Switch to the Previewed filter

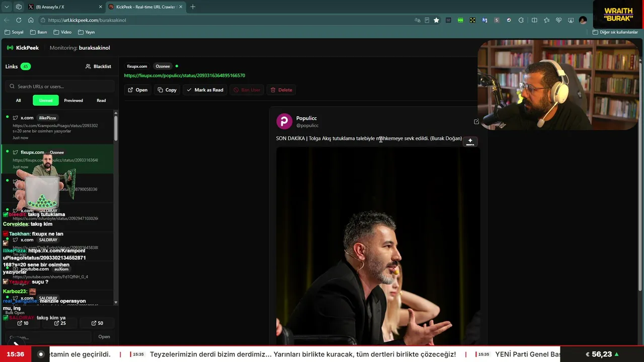point(73,101)
